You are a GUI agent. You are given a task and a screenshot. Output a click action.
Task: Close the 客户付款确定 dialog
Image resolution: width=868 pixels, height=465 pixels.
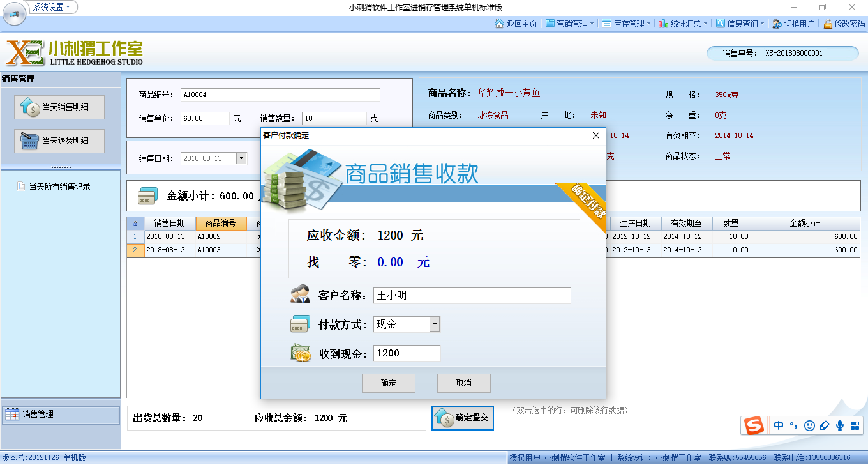pyautogui.click(x=595, y=135)
